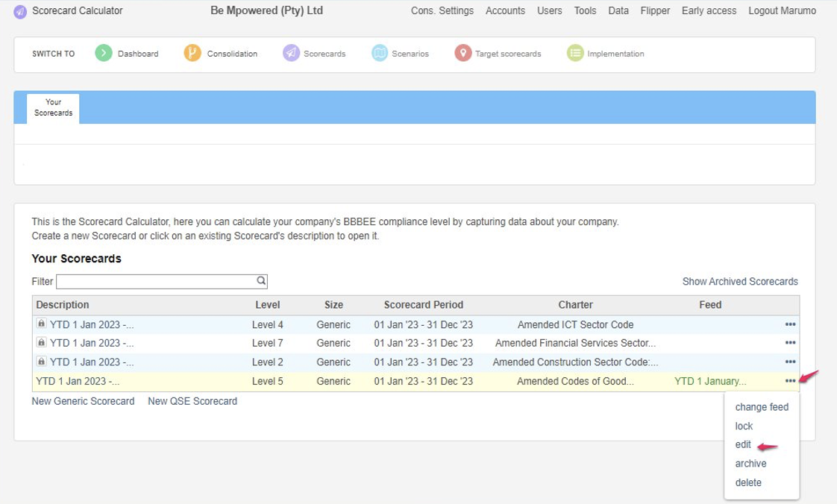Click the blue Scenarios map icon

coord(380,54)
